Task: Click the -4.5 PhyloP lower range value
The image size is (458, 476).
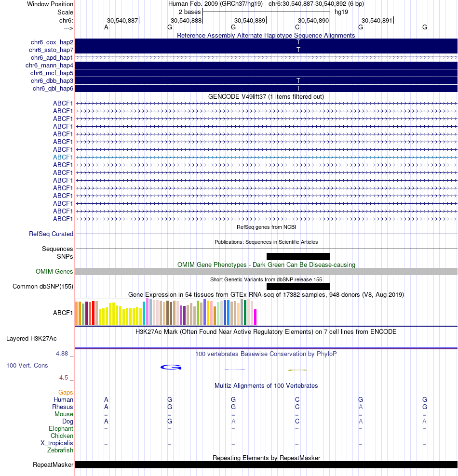Action: [63, 378]
